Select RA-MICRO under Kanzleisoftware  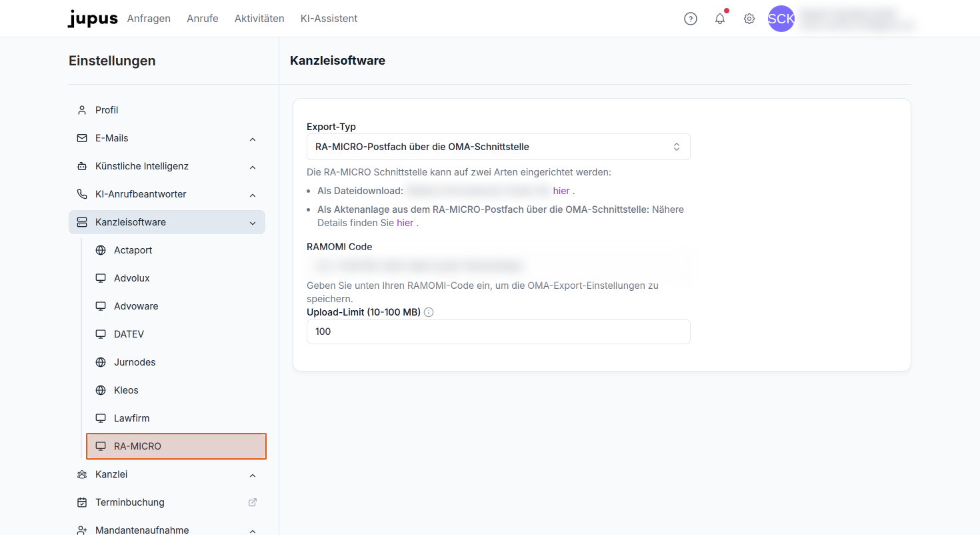coord(176,446)
